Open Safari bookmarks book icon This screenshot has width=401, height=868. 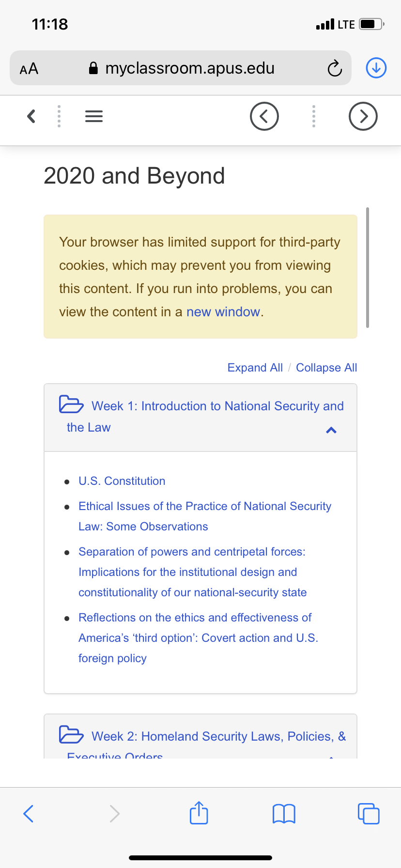tap(284, 814)
